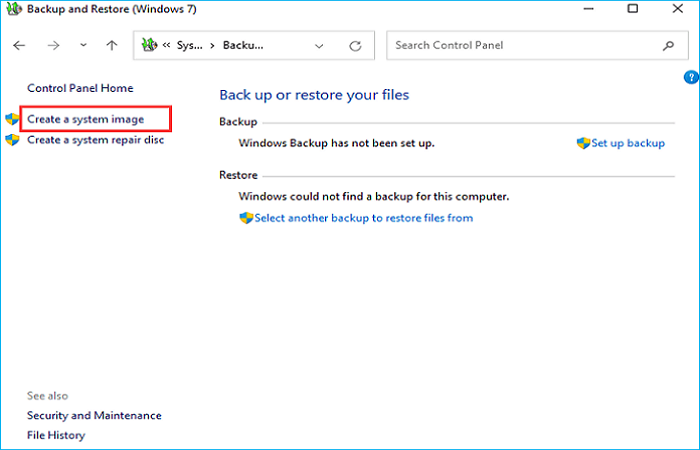Go up one folder level
This screenshot has width=700, height=450.
pyautogui.click(x=112, y=46)
